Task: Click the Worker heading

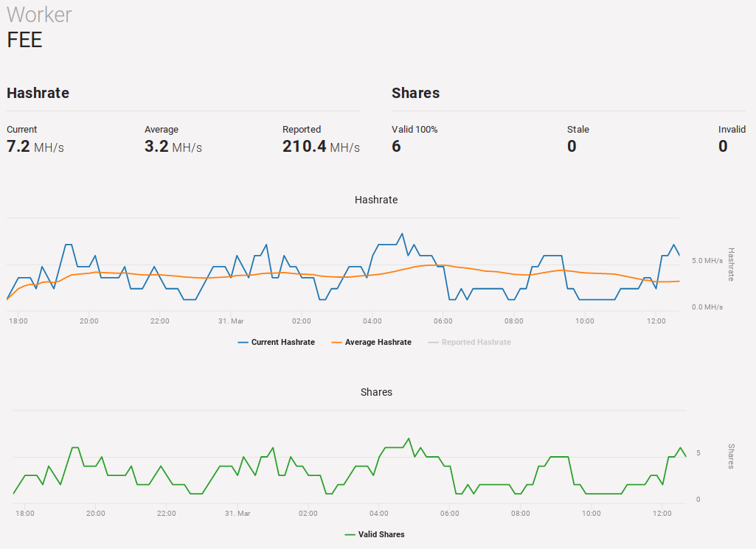Action: tap(39, 15)
